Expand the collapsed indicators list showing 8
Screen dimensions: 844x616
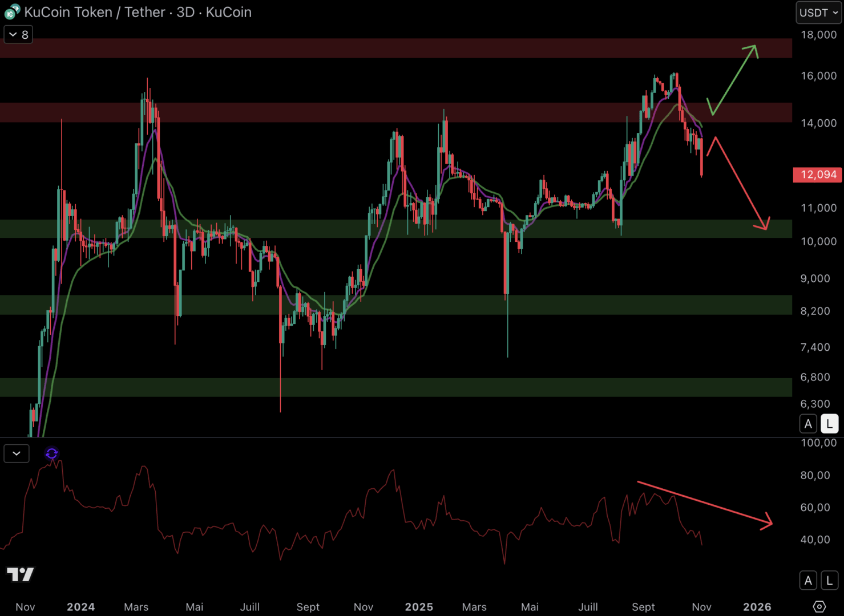click(18, 35)
